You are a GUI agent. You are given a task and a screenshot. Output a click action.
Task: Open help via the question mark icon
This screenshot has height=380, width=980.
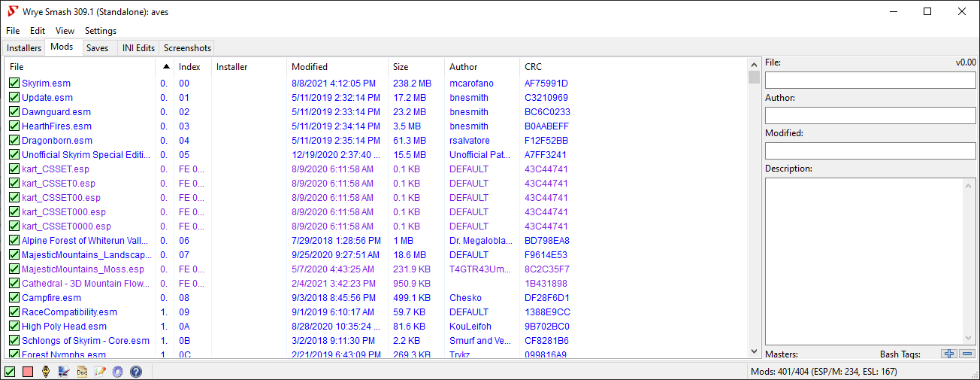click(136, 372)
